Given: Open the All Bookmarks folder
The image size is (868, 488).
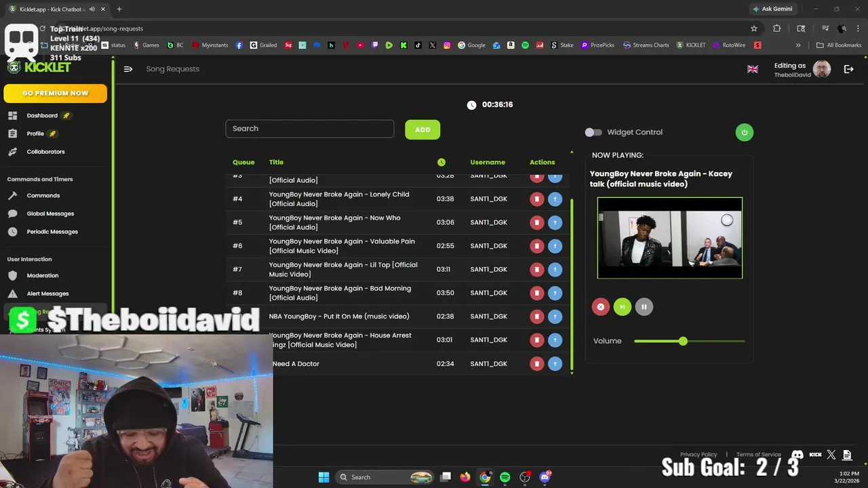Looking at the screenshot, I should tap(839, 45).
